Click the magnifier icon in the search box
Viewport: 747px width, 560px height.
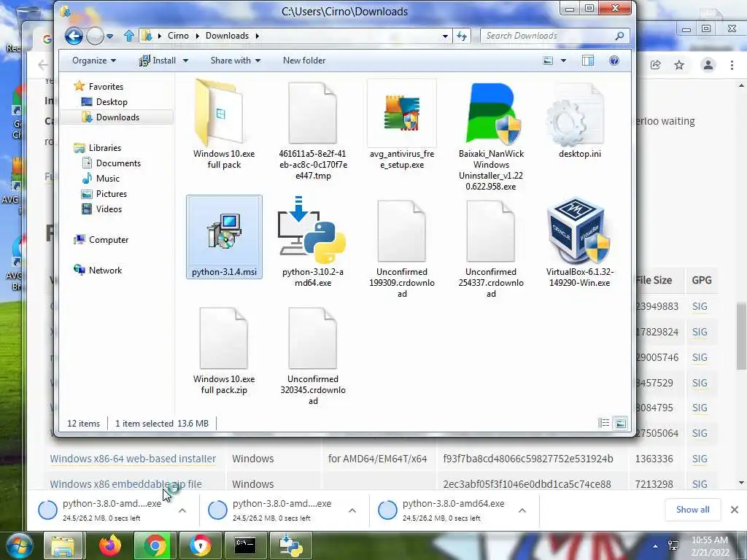point(619,36)
